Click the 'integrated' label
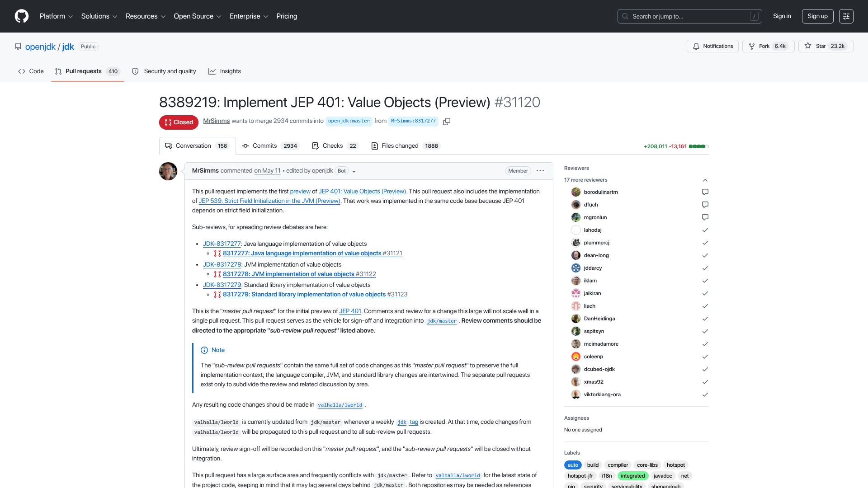This screenshot has width=868, height=488. (632, 476)
